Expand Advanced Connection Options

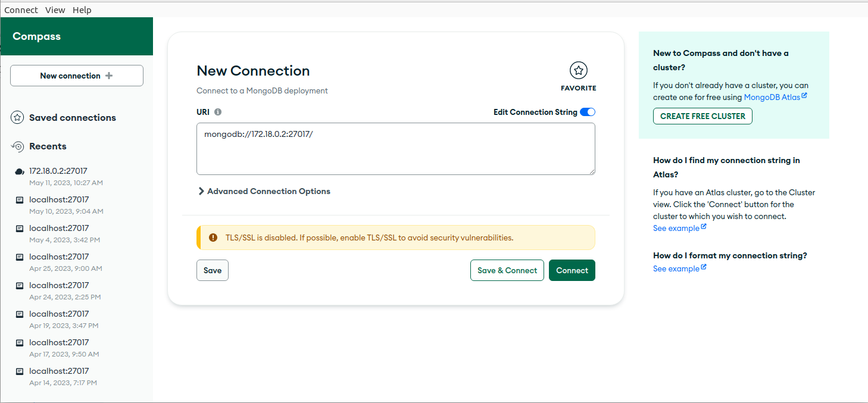(x=264, y=191)
